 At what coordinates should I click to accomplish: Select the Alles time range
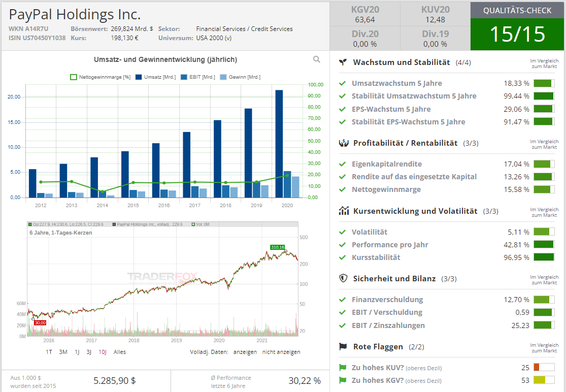[120, 352]
